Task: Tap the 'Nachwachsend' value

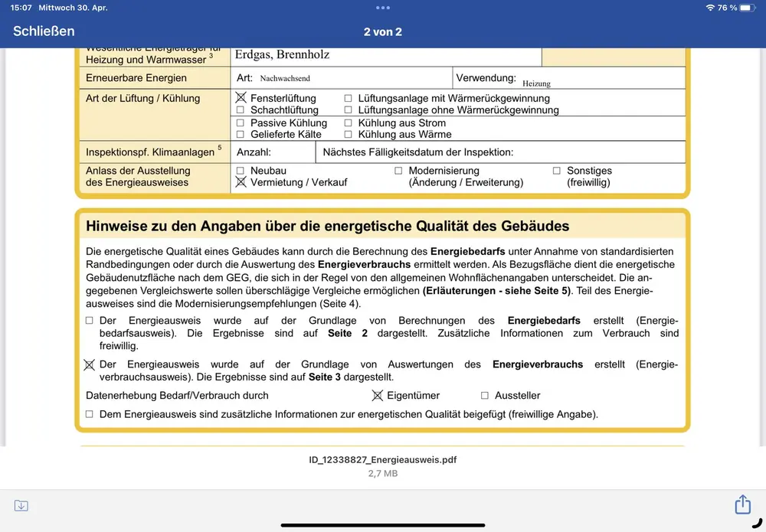Action: [285, 78]
